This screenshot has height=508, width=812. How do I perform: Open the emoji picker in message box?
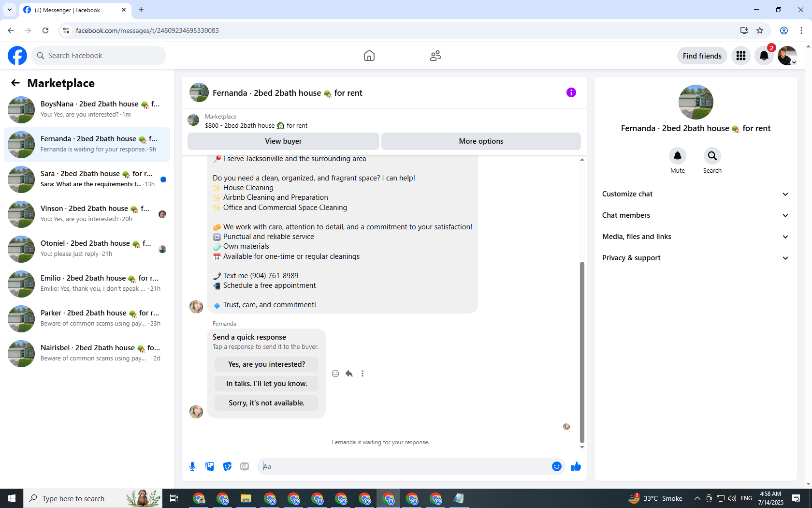(x=557, y=466)
